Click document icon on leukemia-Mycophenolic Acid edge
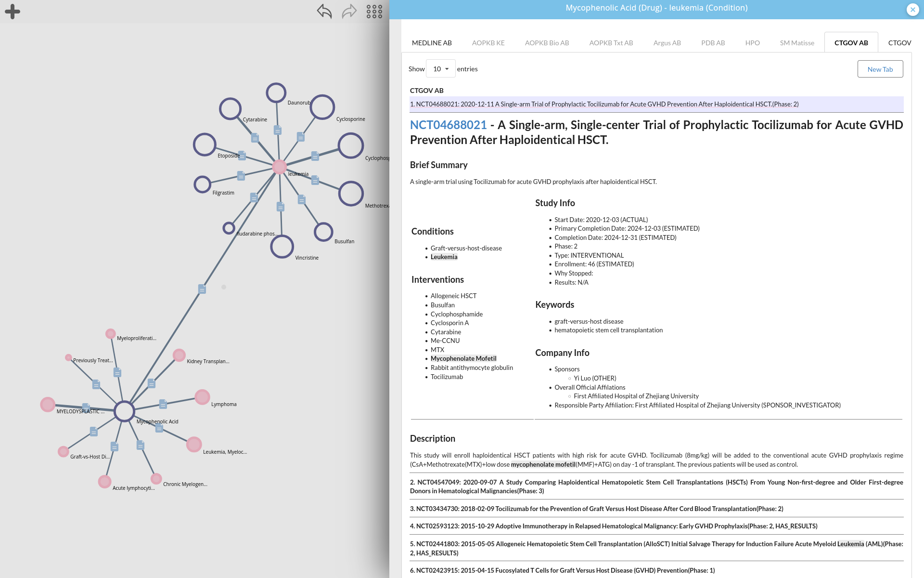This screenshot has width=924, height=578. (x=202, y=289)
